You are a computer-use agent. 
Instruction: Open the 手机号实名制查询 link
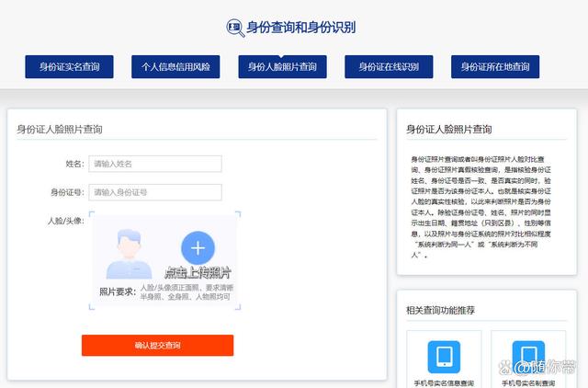527,382
